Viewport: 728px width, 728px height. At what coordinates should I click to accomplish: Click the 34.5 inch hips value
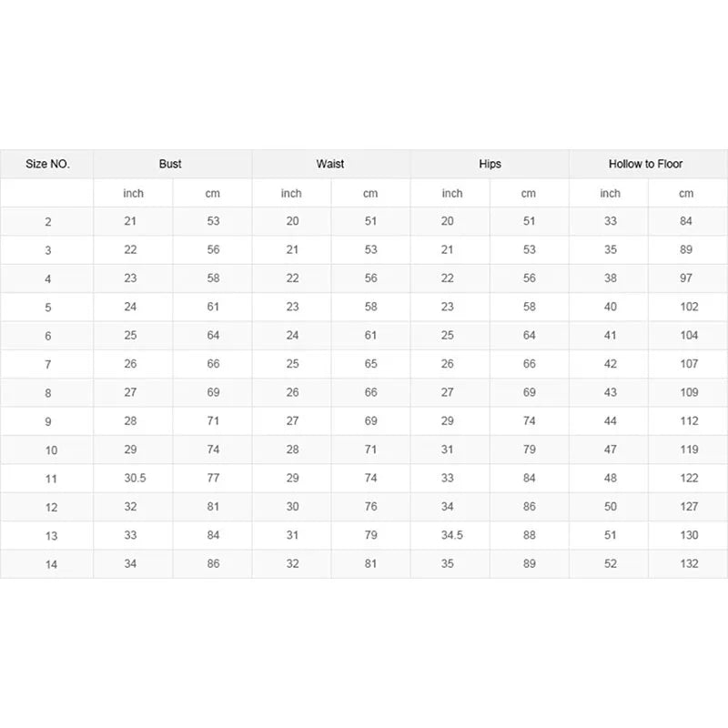pos(451,535)
